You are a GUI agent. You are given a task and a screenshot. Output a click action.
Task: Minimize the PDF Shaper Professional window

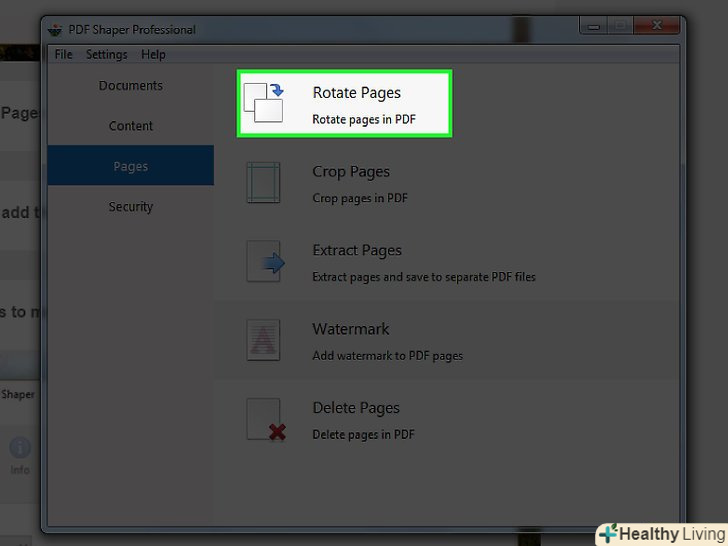pos(593,26)
